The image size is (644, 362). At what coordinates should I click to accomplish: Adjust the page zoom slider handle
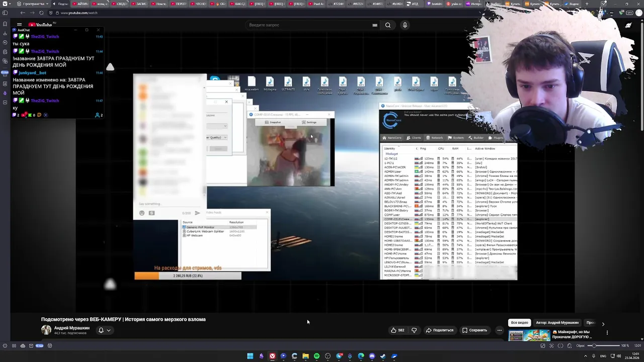tap(594, 346)
